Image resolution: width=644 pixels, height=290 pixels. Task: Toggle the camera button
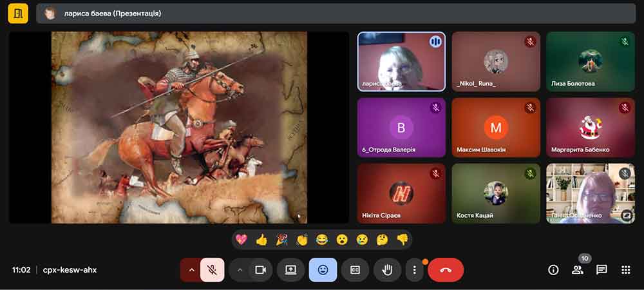point(260,270)
